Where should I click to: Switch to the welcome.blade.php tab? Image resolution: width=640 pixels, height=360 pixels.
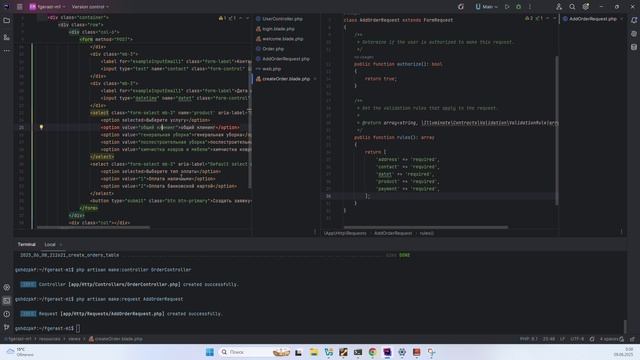click(x=282, y=39)
